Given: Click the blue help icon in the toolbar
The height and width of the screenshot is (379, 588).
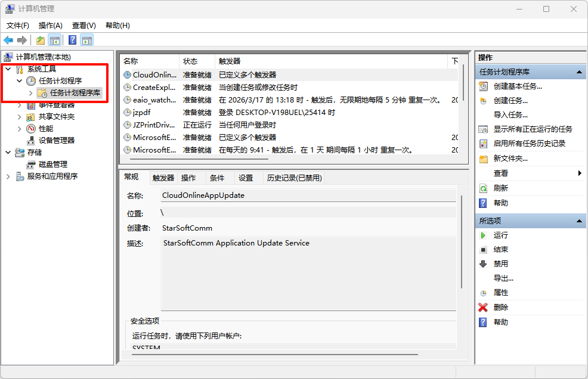Looking at the screenshot, I should pyautogui.click(x=72, y=40).
